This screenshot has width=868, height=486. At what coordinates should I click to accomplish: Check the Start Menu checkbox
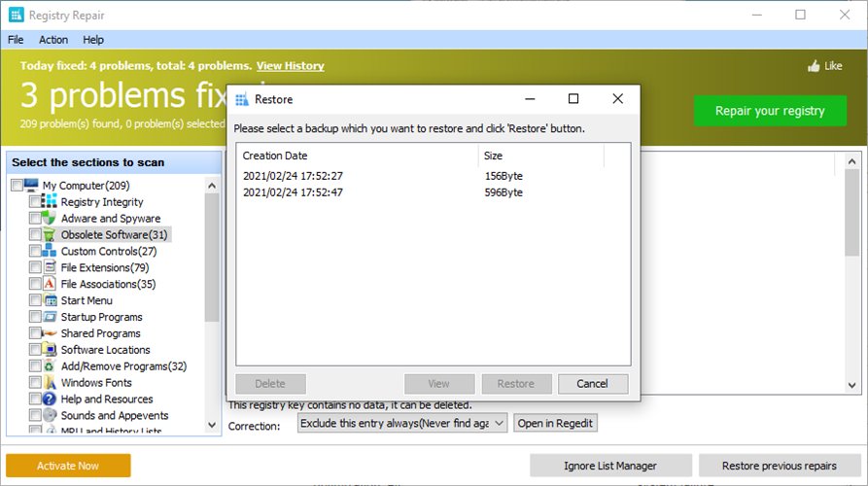point(35,300)
